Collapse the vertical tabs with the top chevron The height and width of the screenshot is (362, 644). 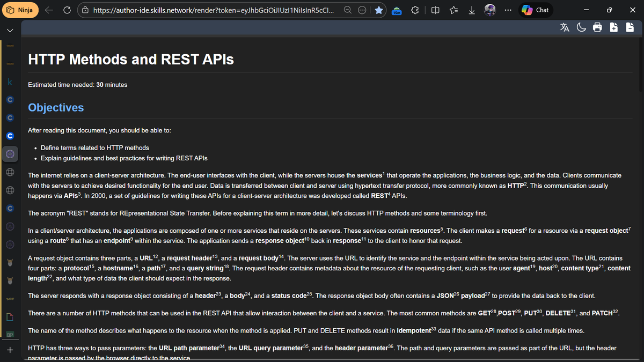[10, 31]
